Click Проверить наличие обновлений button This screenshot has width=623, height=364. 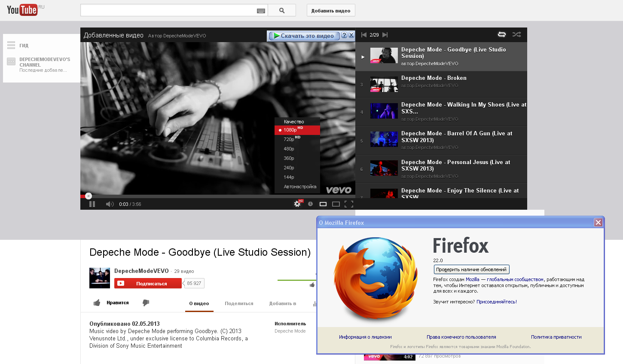pos(471,269)
